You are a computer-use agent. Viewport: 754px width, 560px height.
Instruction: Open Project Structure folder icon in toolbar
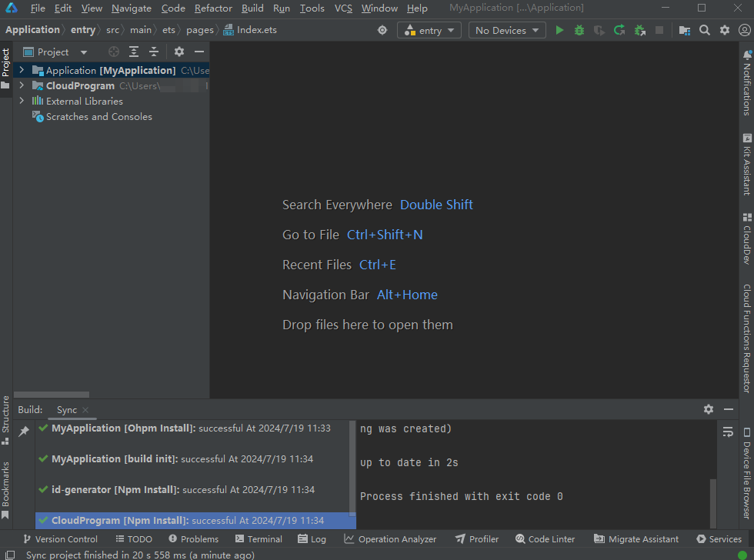685,30
